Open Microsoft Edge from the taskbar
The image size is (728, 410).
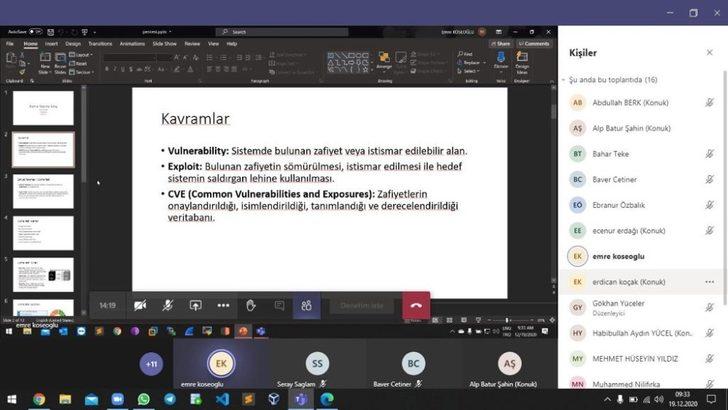(326, 398)
